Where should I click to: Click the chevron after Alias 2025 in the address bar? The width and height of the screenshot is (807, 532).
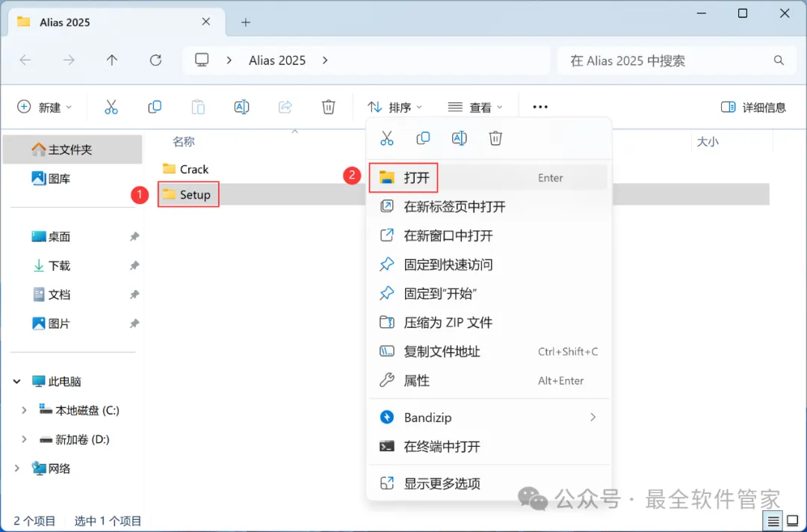[x=325, y=61]
